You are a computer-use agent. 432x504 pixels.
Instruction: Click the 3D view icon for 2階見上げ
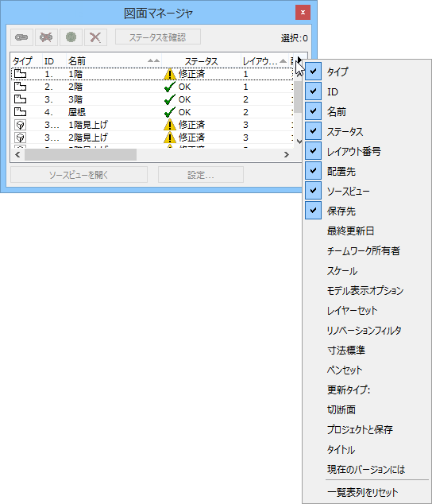click(x=20, y=138)
